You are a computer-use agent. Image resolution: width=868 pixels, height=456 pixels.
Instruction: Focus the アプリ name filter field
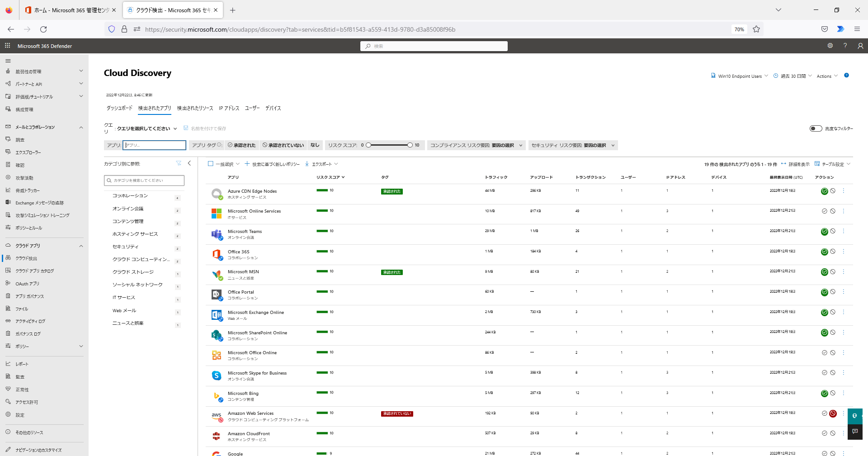click(x=155, y=145)
